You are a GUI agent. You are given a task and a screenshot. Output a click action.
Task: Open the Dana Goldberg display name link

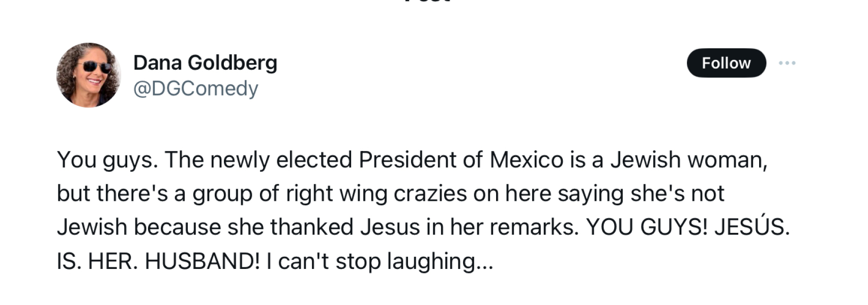205,63
